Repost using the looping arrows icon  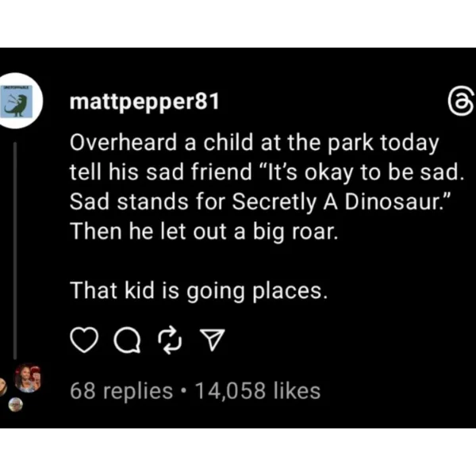(170, 340)
